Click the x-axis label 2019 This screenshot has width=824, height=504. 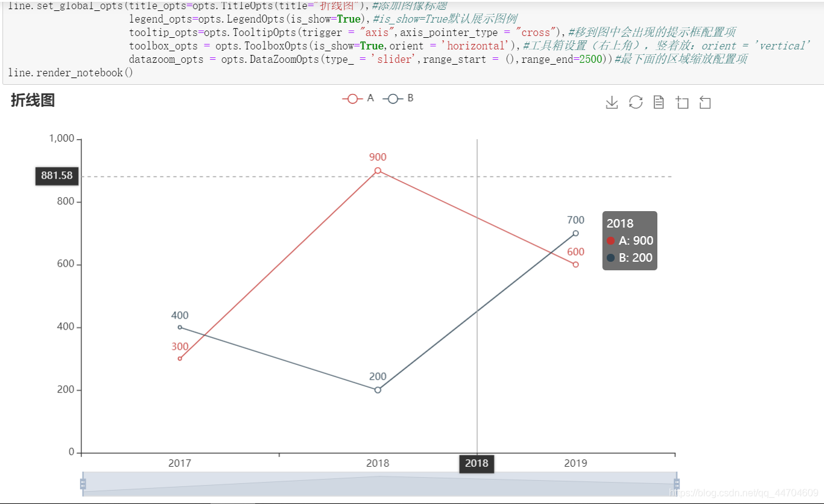click(576, 463)
